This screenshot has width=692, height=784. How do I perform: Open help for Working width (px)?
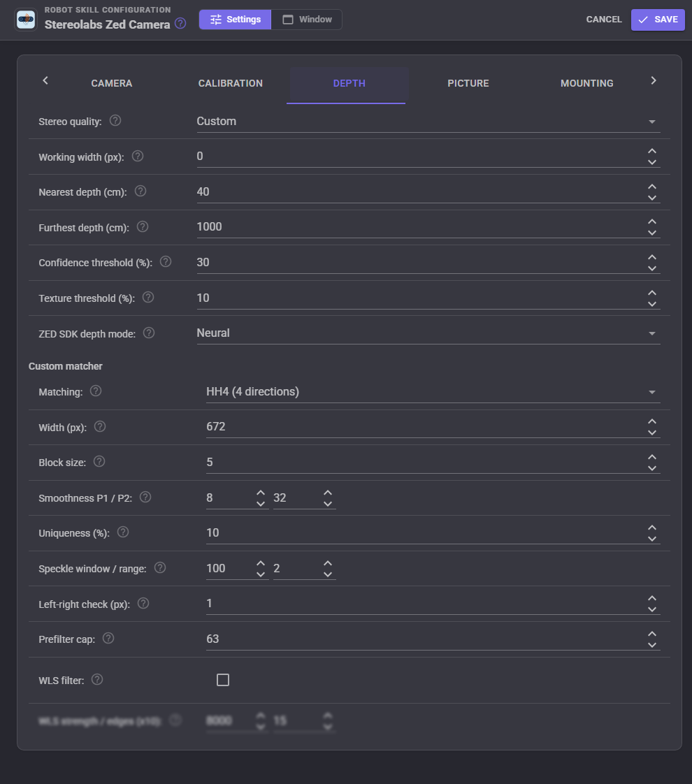pos(138,156)
